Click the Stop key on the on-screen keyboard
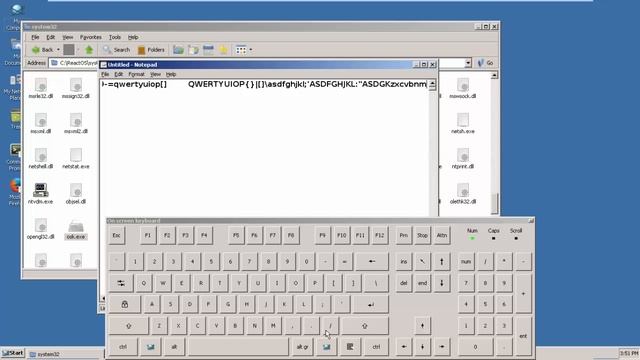This screenshot has height=360, width=640. (422, 236)
